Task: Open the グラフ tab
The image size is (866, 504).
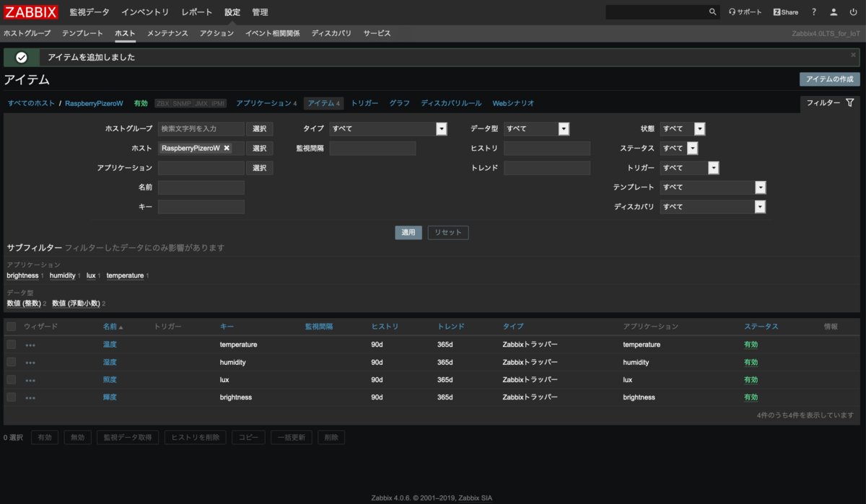Action: [x=400, y=104]
